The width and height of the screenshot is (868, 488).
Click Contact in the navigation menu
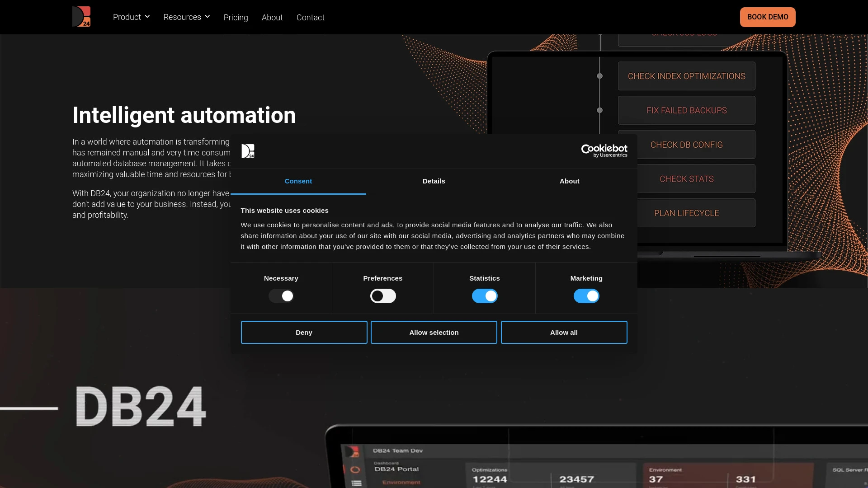[x=310, y=18]
